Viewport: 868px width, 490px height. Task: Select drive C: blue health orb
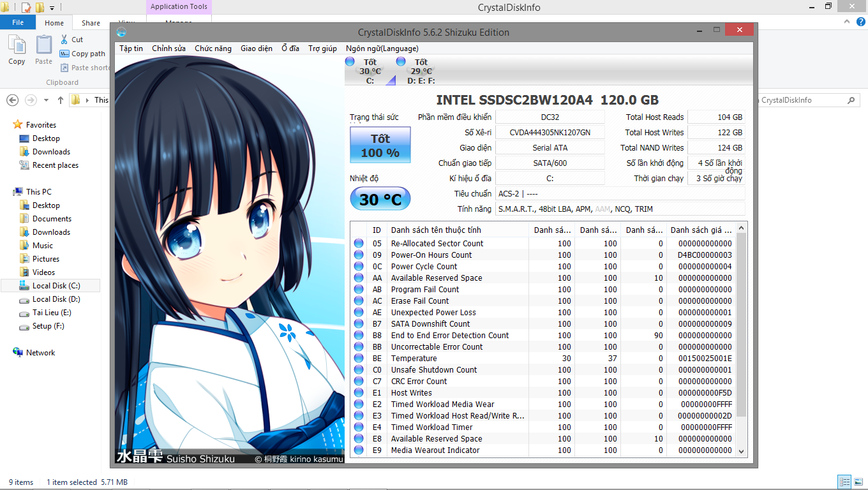point(350,61)
